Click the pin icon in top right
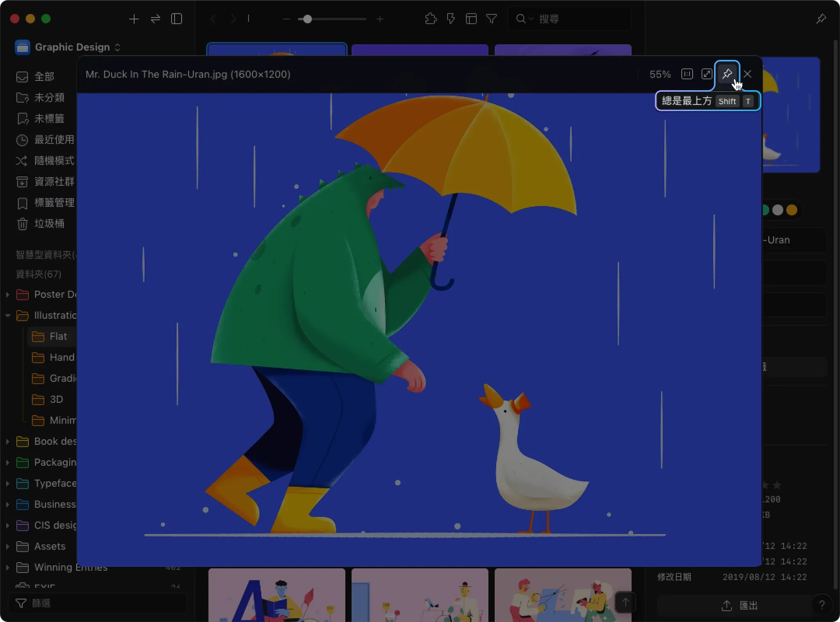The image size is (840, 622). pos(821,19)
